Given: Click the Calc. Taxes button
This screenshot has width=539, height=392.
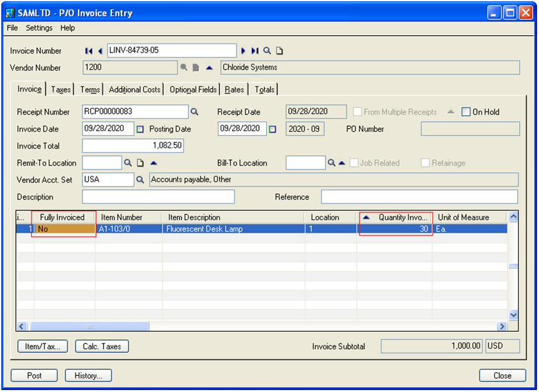Looking at the screenshot, I should click(102, 346).
